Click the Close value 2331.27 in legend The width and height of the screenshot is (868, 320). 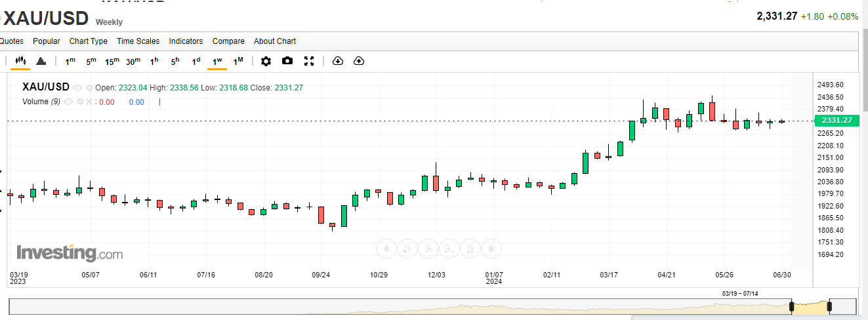[x=289, y=88]
